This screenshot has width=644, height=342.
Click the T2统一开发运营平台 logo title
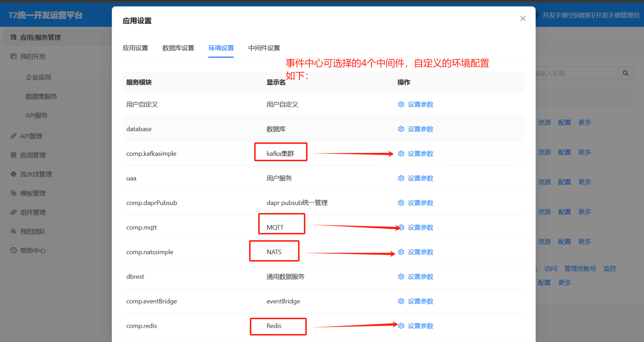[46, 15]
